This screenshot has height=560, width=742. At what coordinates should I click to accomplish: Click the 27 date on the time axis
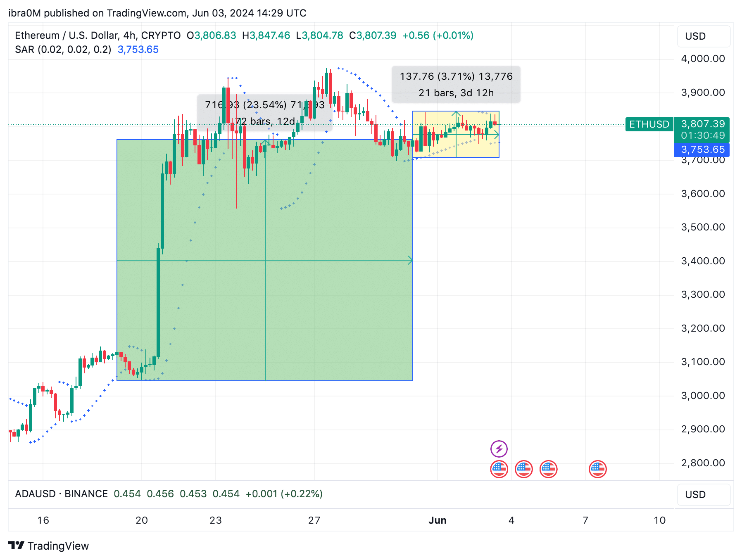coord(314,520)
